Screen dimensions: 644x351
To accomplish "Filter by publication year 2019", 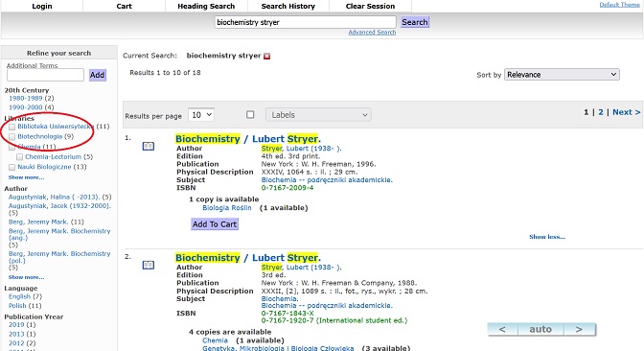I will (16, 325).
